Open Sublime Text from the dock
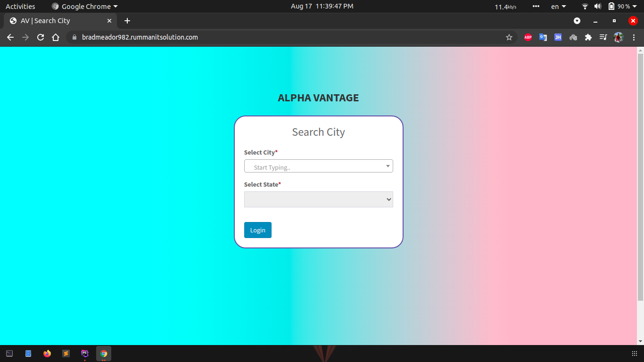This screenshot has width=644, height=362. click(x=66, y=354)
